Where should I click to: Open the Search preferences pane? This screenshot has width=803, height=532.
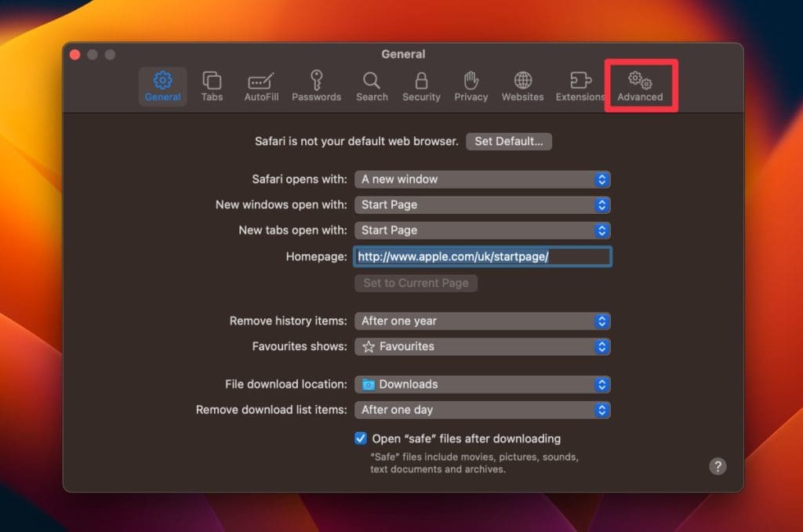click(372, 86)
